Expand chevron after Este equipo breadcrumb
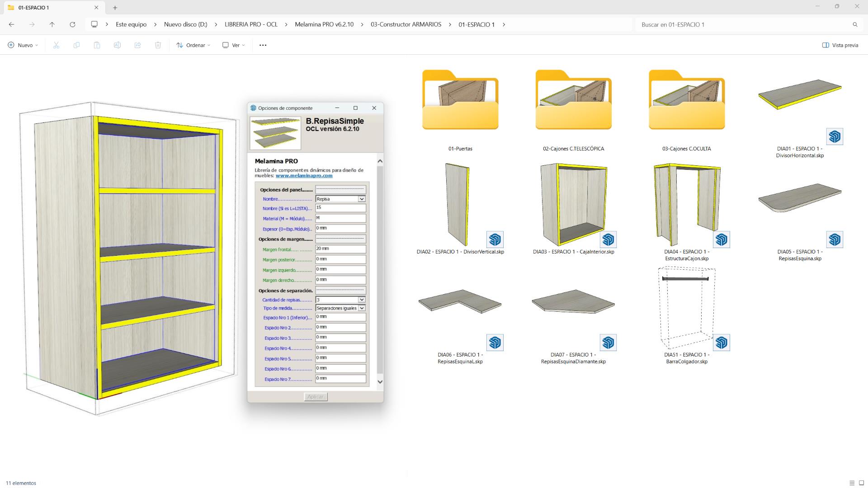Image resolution: width=868 pixels, height=488 pixels. tap(155, 24)
